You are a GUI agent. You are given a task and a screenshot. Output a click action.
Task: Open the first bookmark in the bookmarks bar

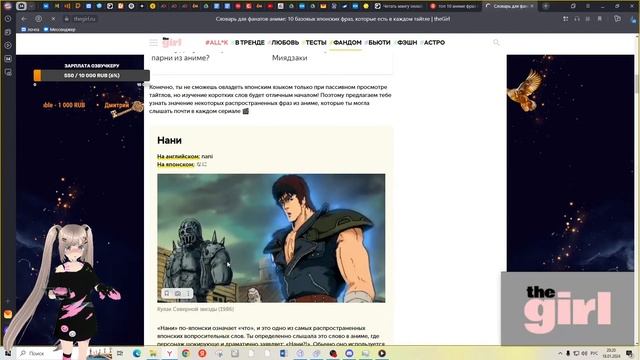[x=30, y=29]
